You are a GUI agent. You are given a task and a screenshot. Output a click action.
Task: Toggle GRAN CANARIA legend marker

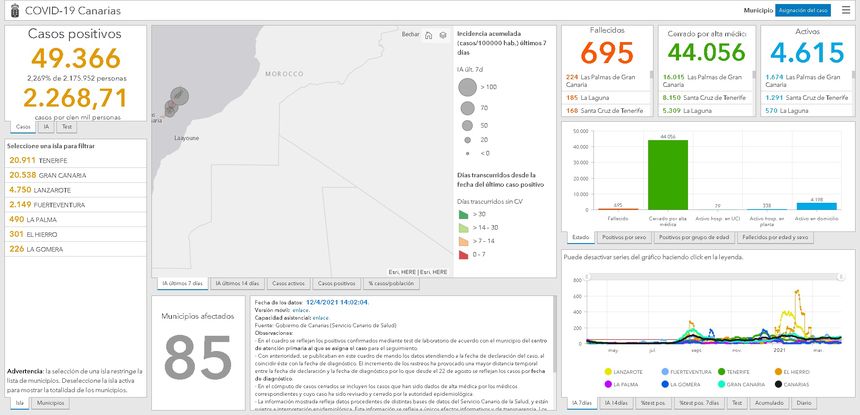(723, 384)
